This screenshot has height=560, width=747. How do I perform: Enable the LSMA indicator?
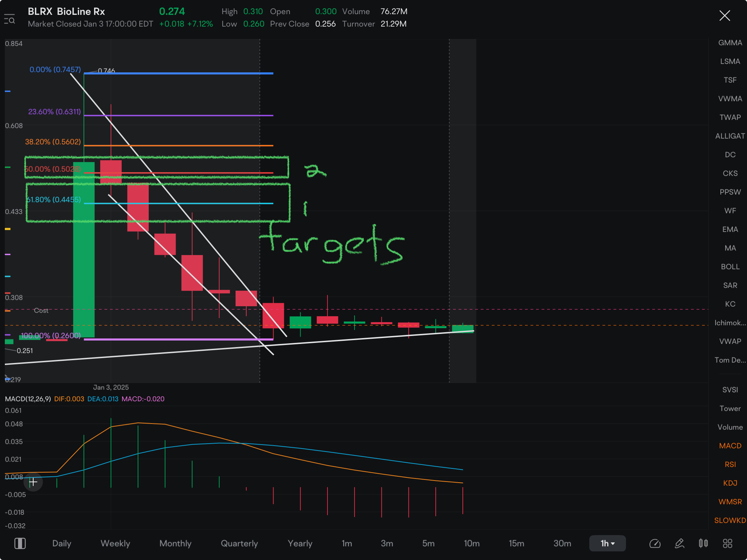[x=730, y=62]
